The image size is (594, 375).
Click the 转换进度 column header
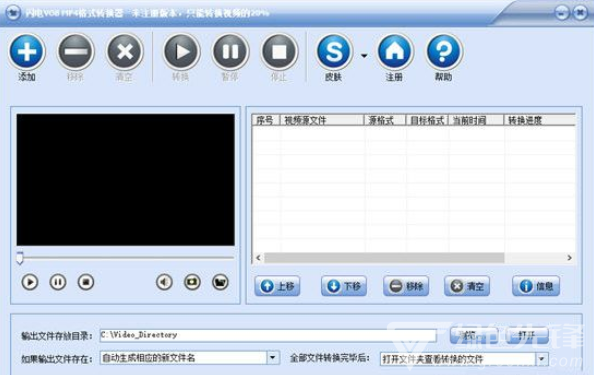pos(539,120)
